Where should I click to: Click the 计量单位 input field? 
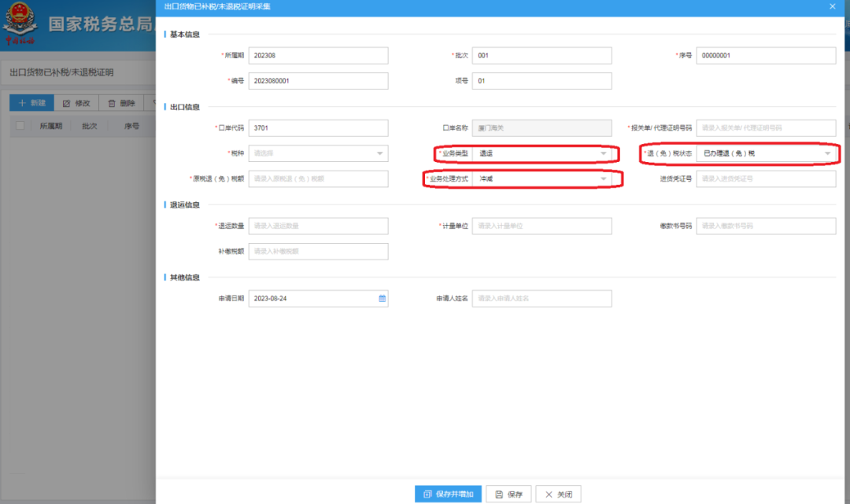(x=542, y=226)
